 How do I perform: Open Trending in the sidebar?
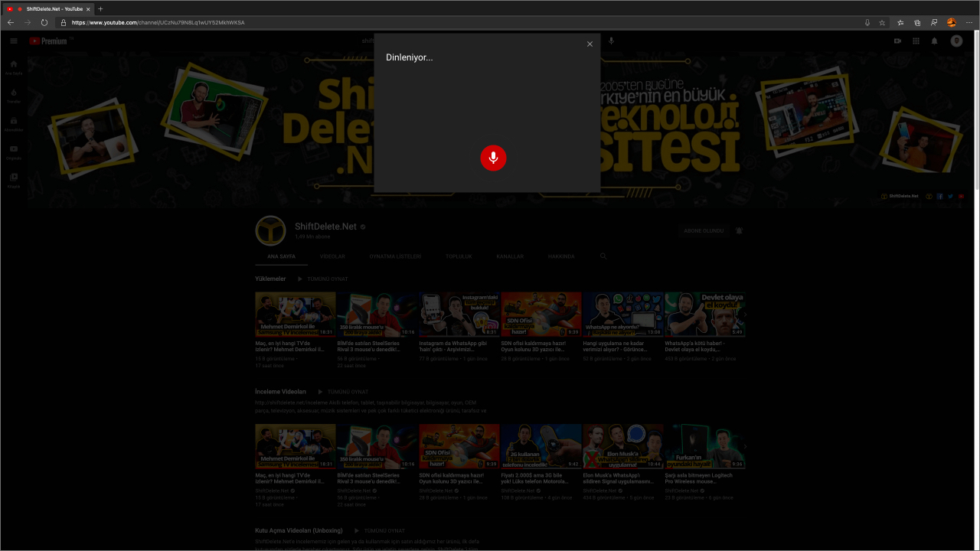[x=14, y=96]
